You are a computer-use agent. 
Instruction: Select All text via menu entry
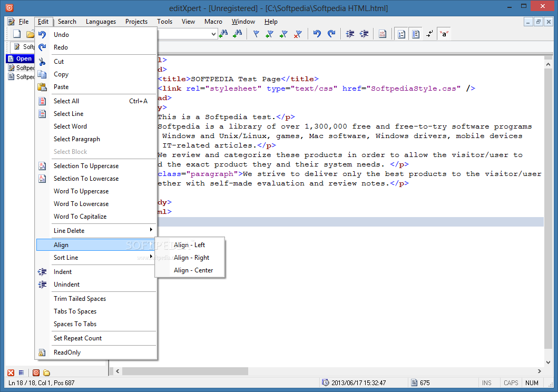96,101
